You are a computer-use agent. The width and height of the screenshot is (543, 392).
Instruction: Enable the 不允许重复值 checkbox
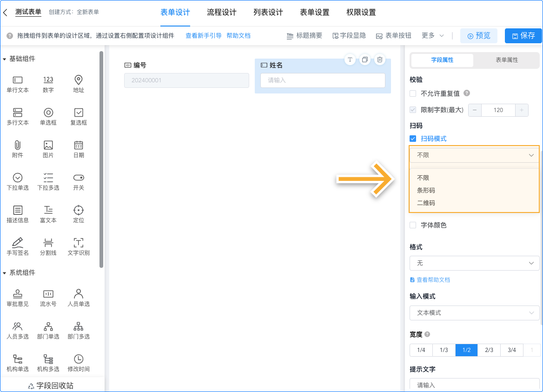[412, 93]
